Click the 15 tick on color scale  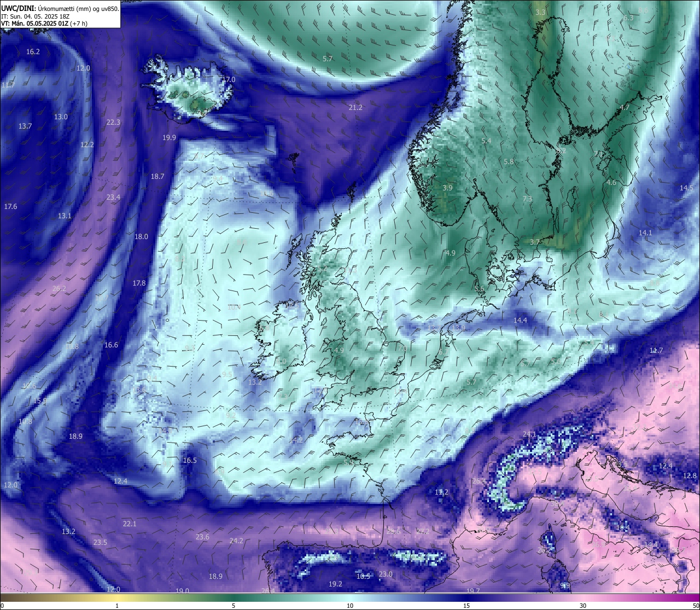[x=466, y=606]
